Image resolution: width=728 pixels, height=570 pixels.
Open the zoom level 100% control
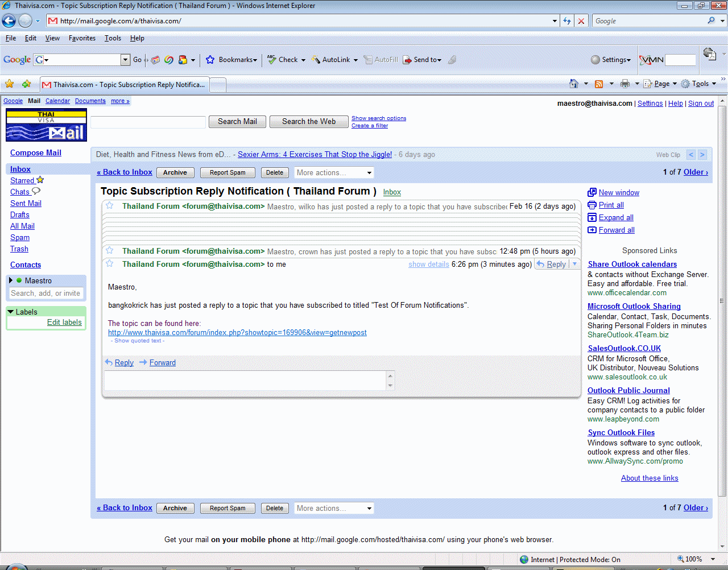(696, 559)
